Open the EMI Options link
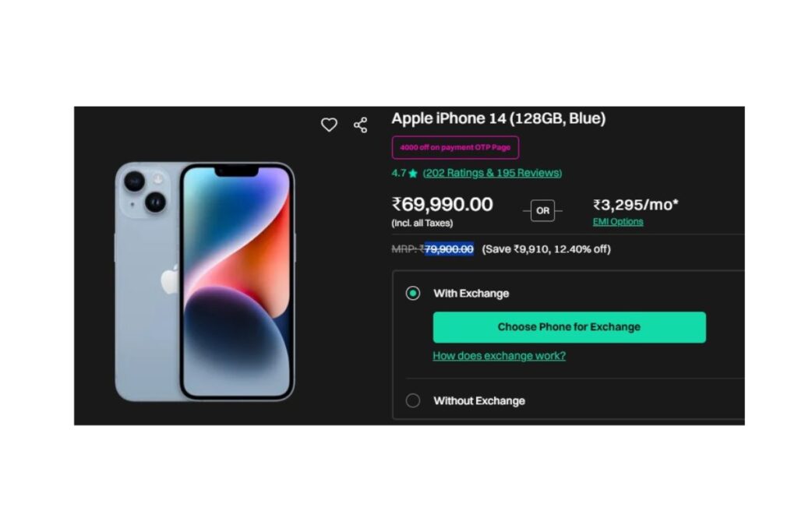The image size is (798, 532). coord(618,222)
